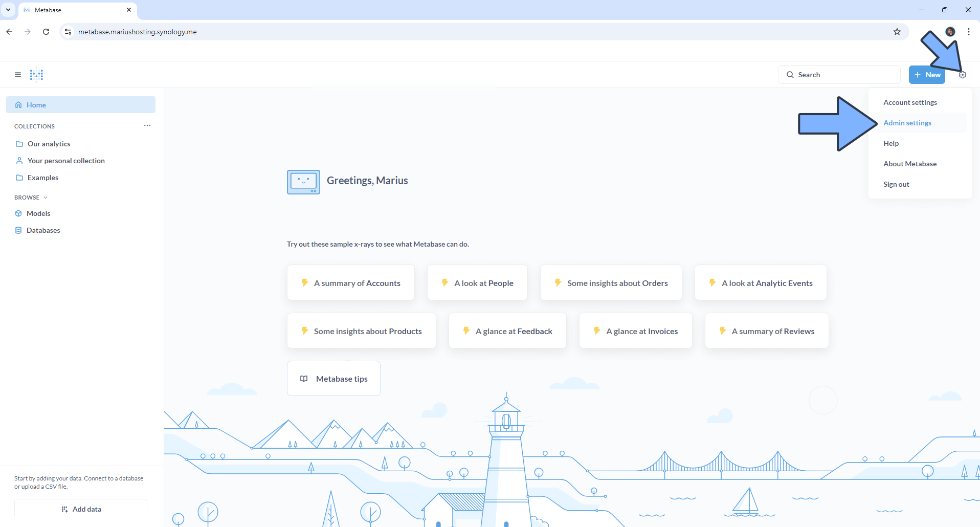Click the Metabase tips book icon
Image resolution: width=980 pixels, height=527 pixels.
click(304, 379)
